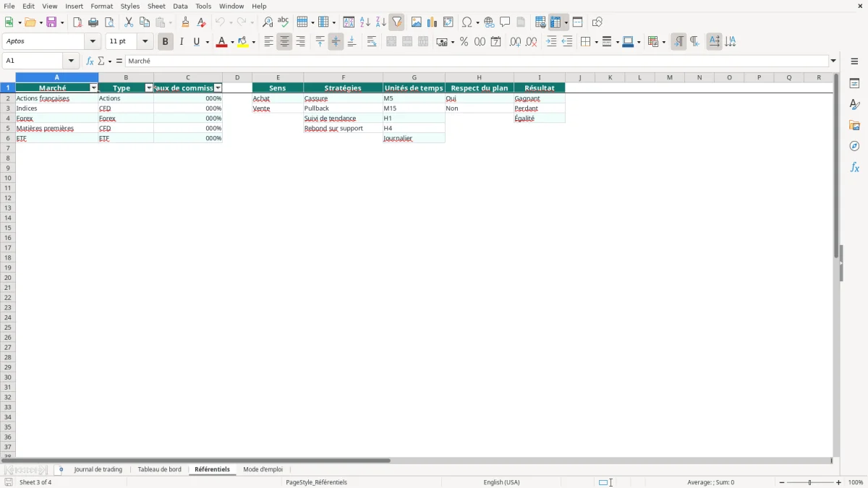Click the Sort dialog icon
868x488 pixels.
coord(349,22)
